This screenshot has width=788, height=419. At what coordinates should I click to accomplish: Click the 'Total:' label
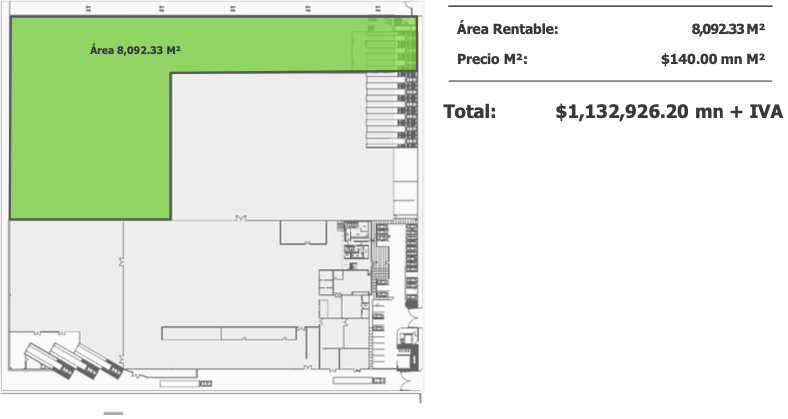(x=470, y=111)
